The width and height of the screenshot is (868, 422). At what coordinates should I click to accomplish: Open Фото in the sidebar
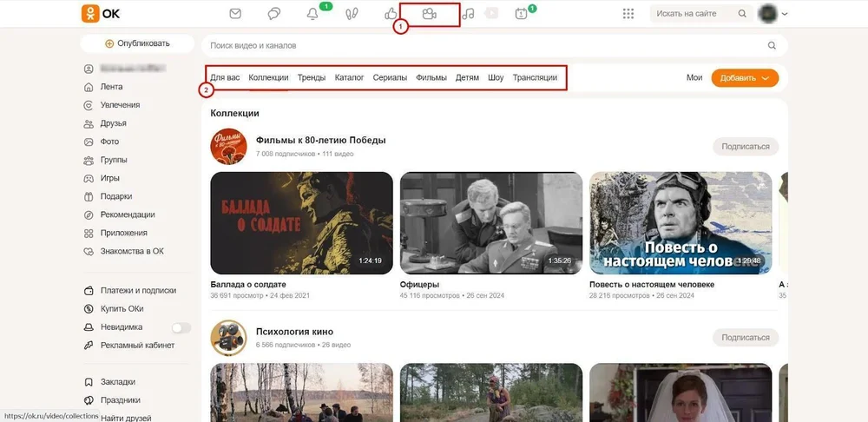(x=109, y=142)
